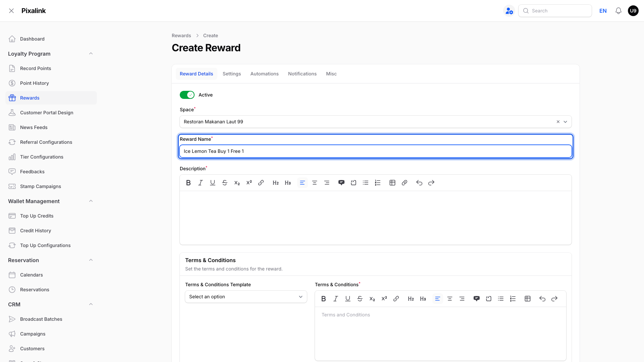Image resolution: width=644 pixels, height=362 pixels.
Task: Apply superscript in Terms & Conditions toolbar
Action: [x=384, y=299]
